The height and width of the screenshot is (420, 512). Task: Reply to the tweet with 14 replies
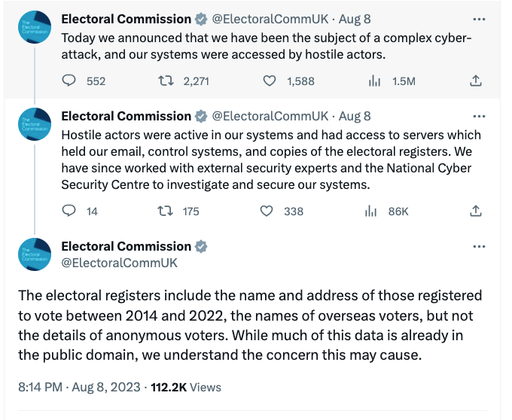69,212
